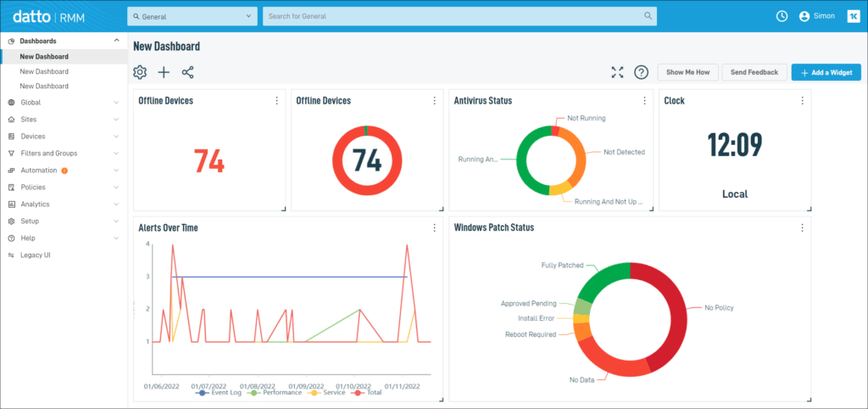Click the Add a Widget button
868x409 pixels.
pos(826,72)
